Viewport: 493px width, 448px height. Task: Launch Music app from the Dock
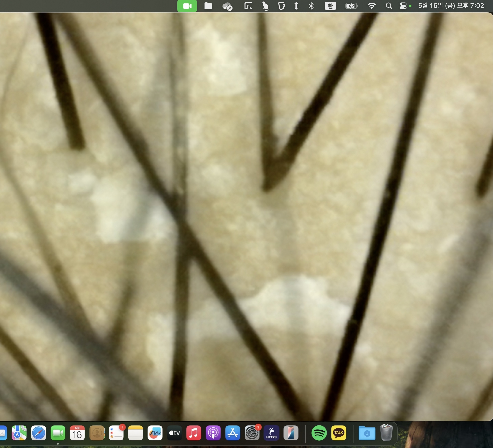pyautogui.click(x=194, y=433)
